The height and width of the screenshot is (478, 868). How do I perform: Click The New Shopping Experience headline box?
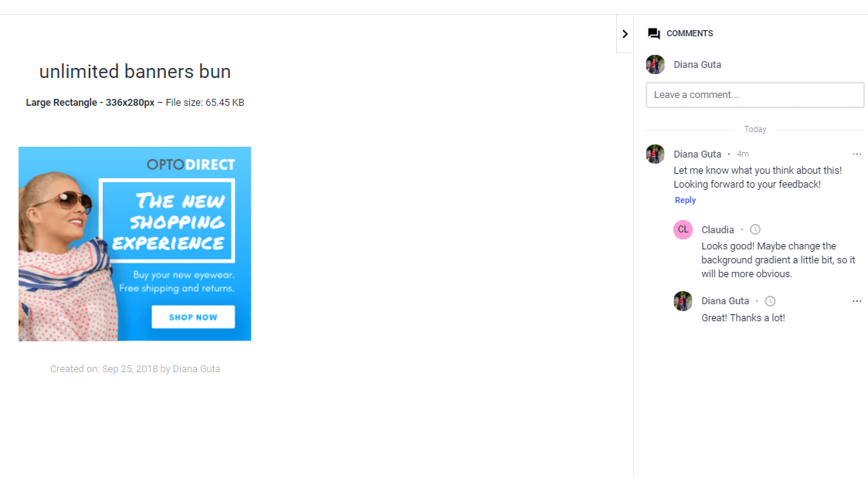click(x=167, y=221)
